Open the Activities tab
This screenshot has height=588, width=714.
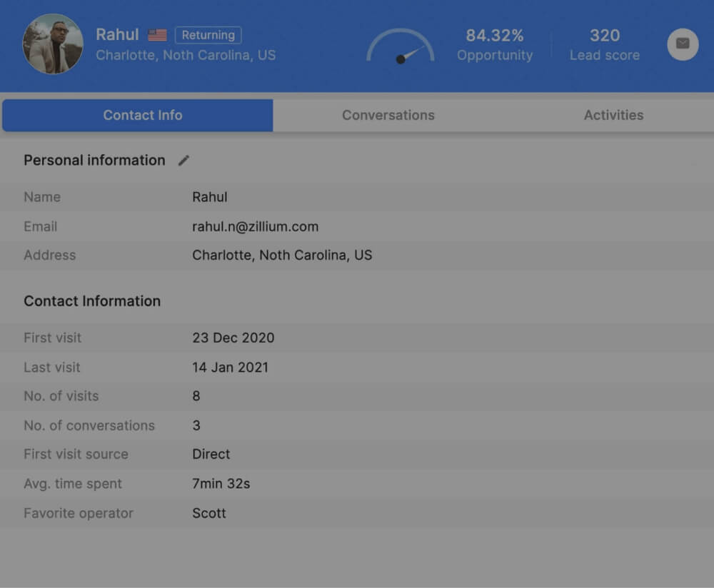(x=613, y=115)
